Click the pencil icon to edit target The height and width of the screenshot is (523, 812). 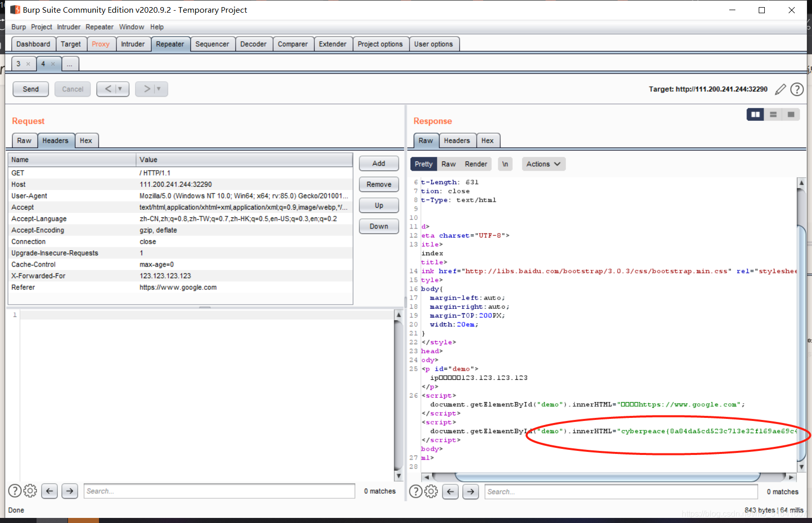click(x=781, y=89)
